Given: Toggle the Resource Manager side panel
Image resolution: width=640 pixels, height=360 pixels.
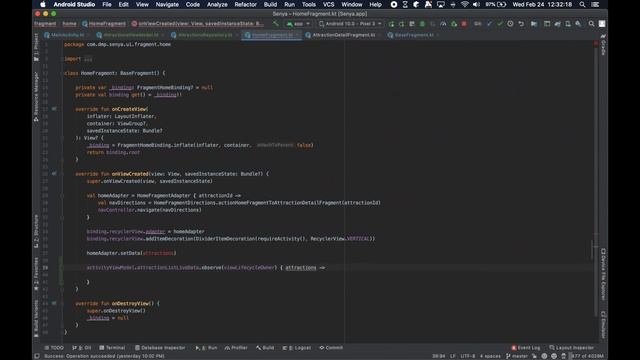Looking at the screenshot, I should coord(36,96).
